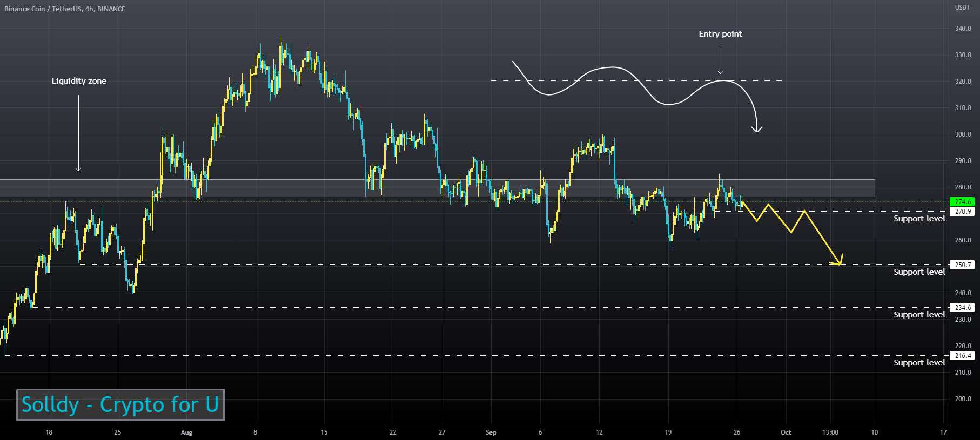Viewport: 980px width, 440px height.
Task: Click the USDT currency label on price axis
Action: pos(963,8)
